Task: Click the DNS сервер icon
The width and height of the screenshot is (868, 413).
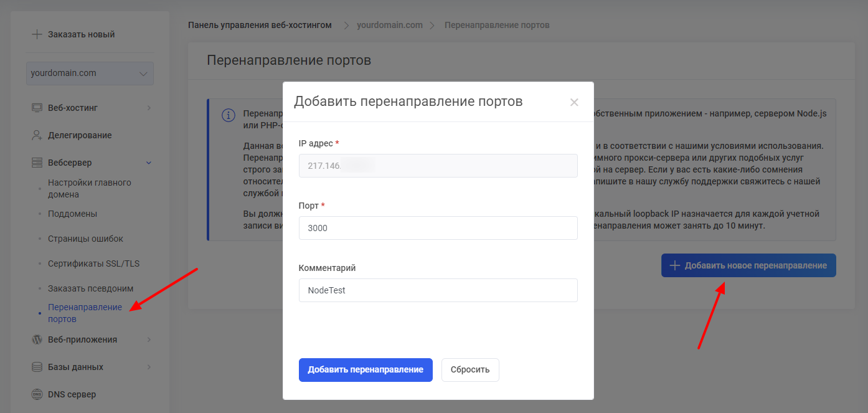Action: (x=37, y=394)
